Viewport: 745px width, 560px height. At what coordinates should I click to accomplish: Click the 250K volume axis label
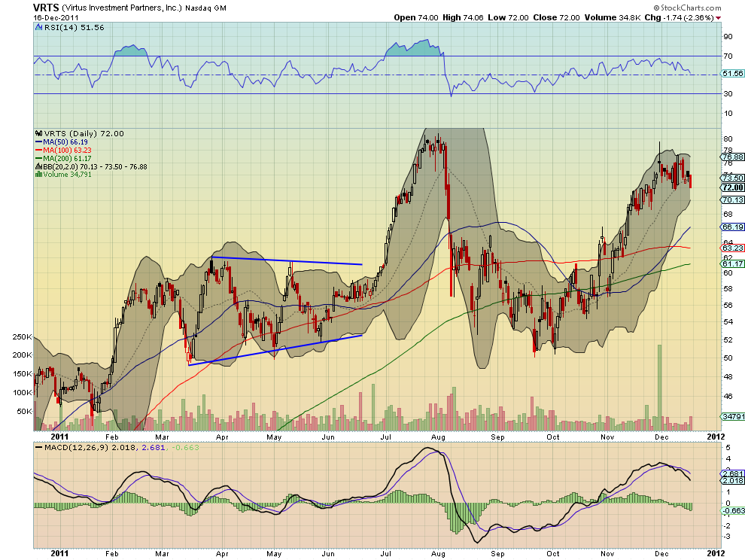[23, 337]
